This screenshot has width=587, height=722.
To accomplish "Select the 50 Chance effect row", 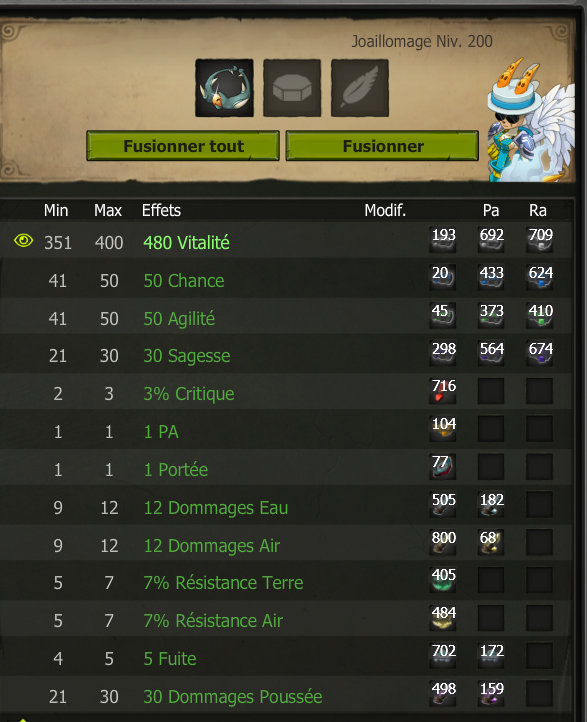I will (x=285, y=279).
